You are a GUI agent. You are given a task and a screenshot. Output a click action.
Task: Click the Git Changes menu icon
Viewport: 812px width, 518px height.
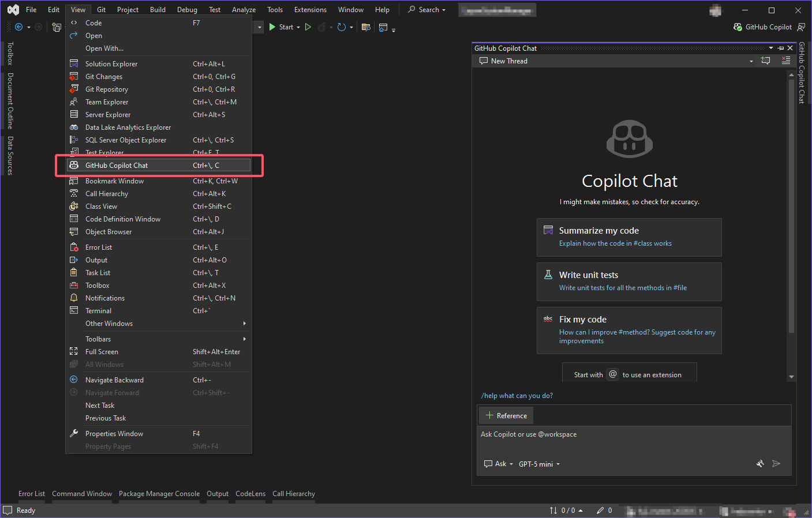click(x=74, y=77)
